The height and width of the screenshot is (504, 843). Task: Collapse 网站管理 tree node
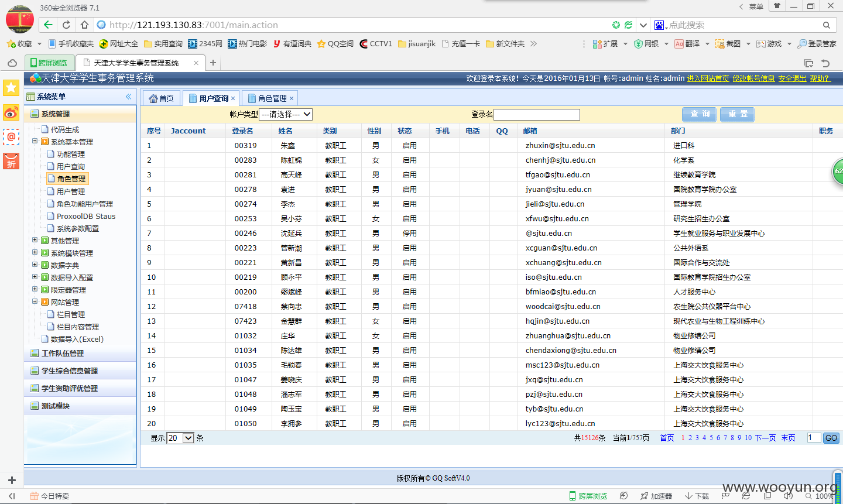tap(35, 301)
